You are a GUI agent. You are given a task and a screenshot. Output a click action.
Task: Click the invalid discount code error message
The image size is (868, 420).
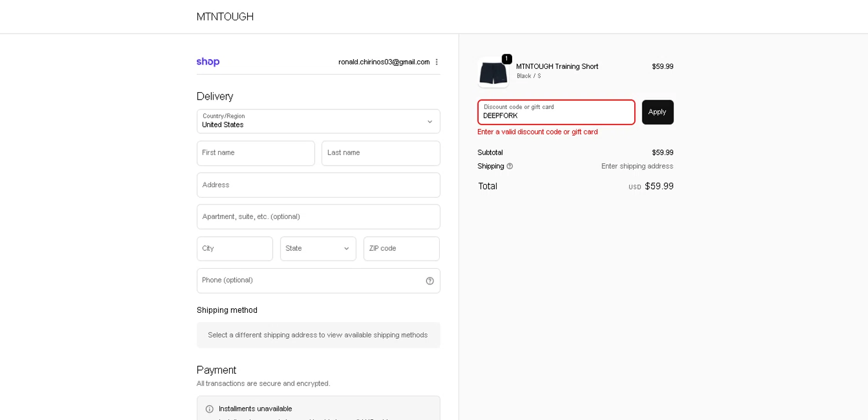coord(538,132)
